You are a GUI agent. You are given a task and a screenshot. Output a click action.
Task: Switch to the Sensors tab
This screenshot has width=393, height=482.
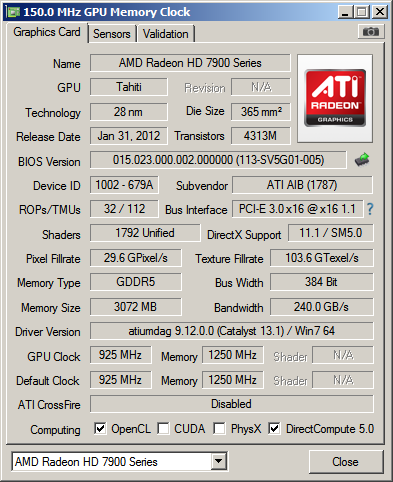pos(112,34)
